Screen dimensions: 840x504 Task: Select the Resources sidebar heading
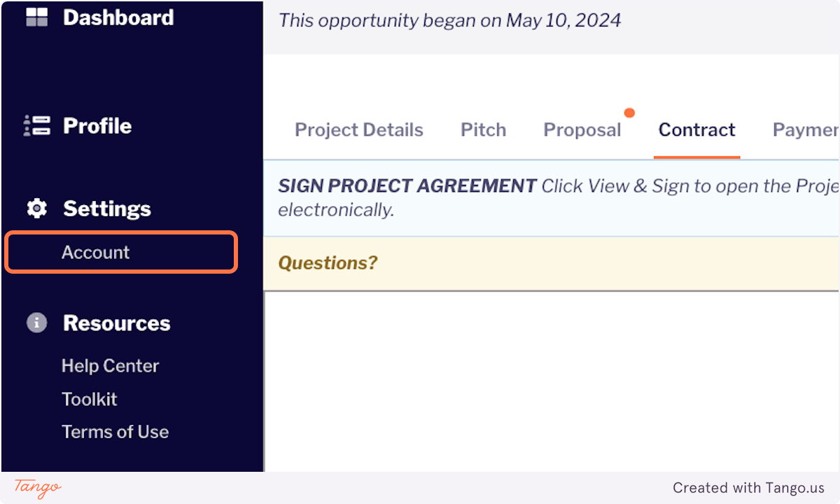click(x=117, y=323)
